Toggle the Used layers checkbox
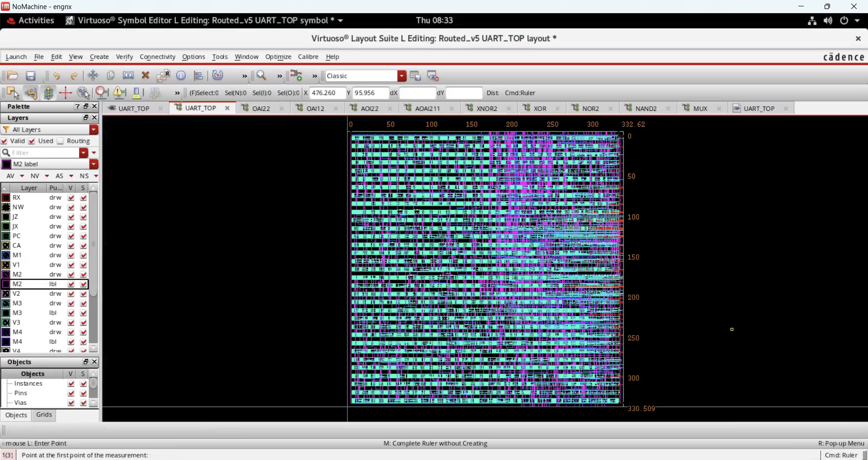This screenshot has width=868, height=460. 32,141
